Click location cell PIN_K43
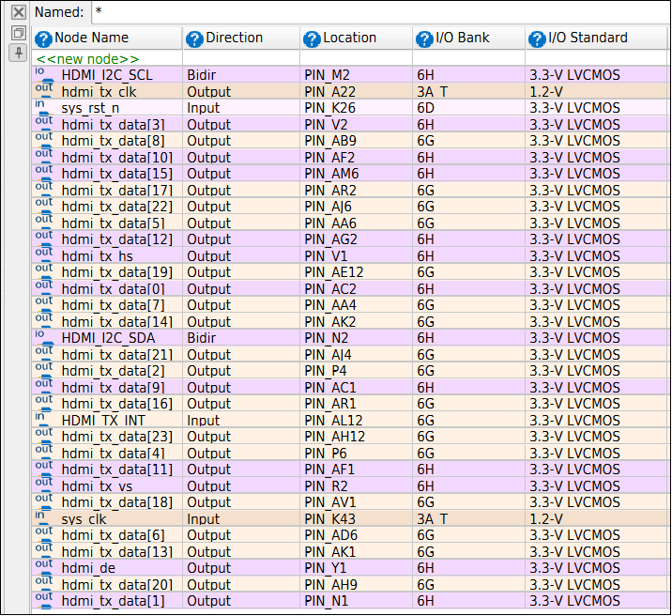Viewport: 672px width, 616px height. pyautogui.click(x=356, y=518)
